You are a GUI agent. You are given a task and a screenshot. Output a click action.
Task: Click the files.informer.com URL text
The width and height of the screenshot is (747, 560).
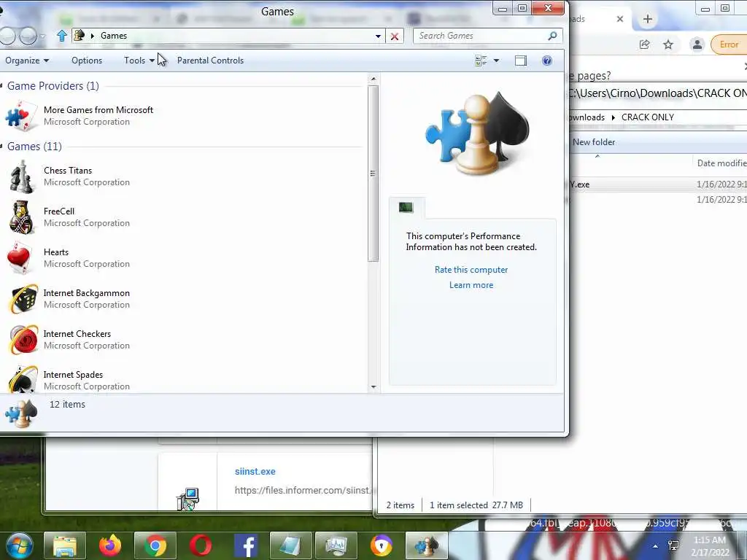(302, 490)
